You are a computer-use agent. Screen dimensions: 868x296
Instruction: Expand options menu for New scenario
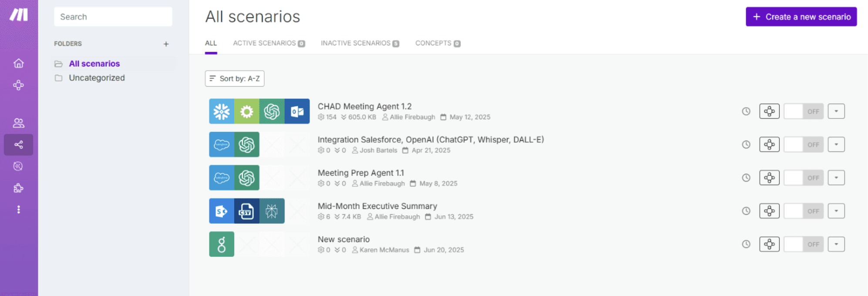(836, 244)
